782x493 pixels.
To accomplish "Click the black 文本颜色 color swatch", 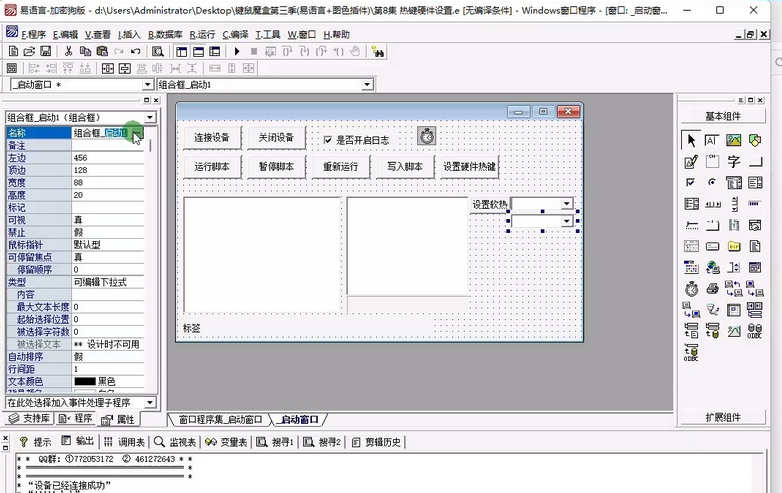I will point(85,381).
